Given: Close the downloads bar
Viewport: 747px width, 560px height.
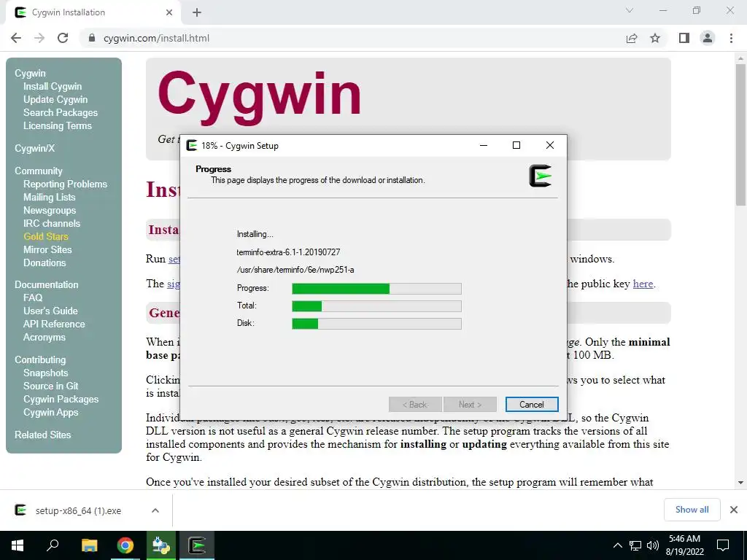Looking at the screenshot, I should pyautogui.click(x=734, y=510).
